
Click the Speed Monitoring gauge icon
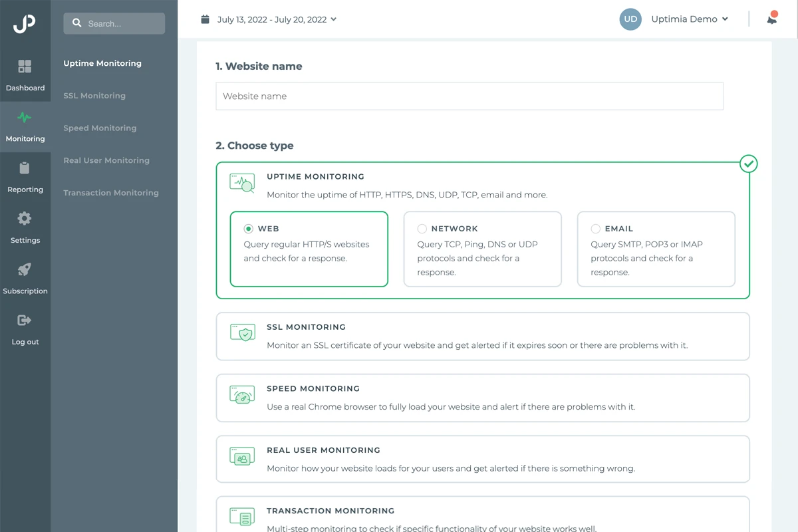click(242, 394)
